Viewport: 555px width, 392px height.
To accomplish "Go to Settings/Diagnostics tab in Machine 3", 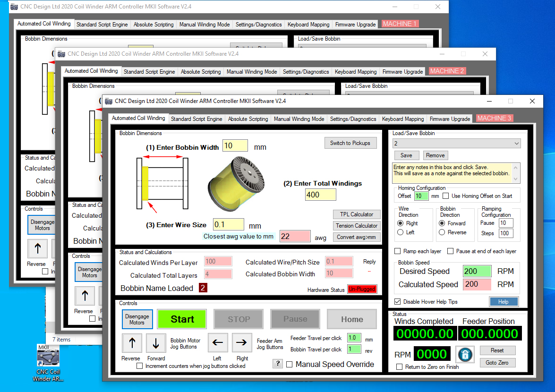I will (353, 119).
